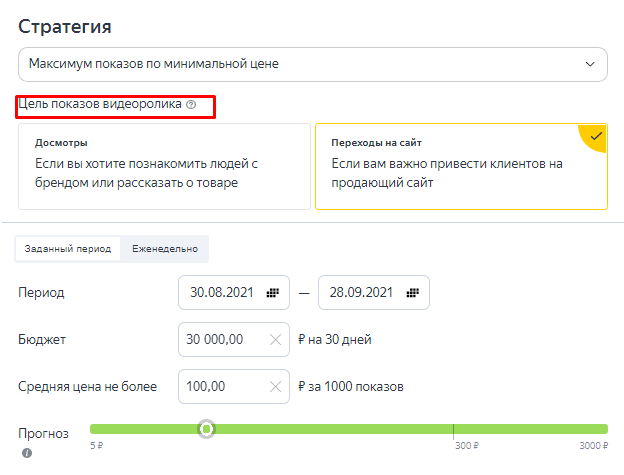Click the forecast slider handle
The width and height of the screenshot is (624, 475).
pyautogui.click(x=206, y=429)
